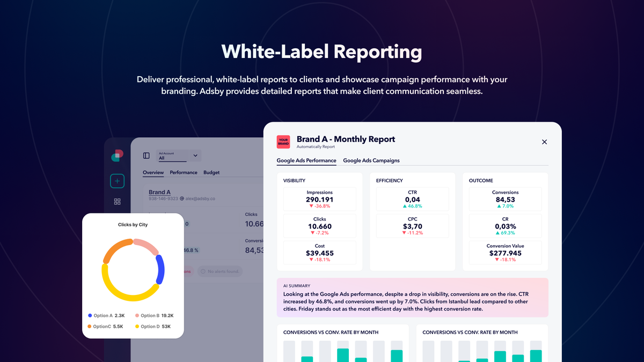Toggle the panel collapse icon beside Ad Account
644x362 pixels.
[146, 155]
